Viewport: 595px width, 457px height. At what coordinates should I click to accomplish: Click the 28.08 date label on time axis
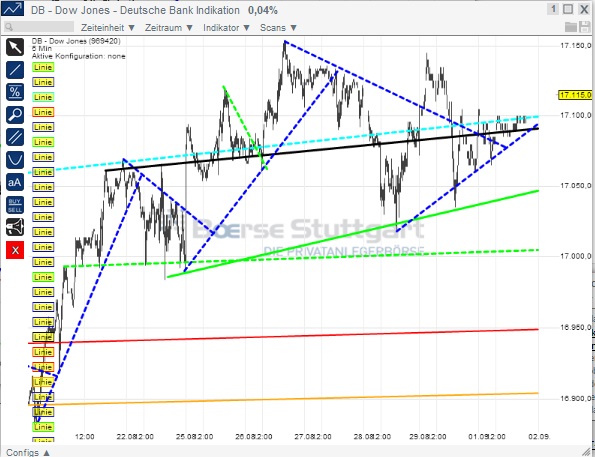pyautogui.click(x=364, y=437)
